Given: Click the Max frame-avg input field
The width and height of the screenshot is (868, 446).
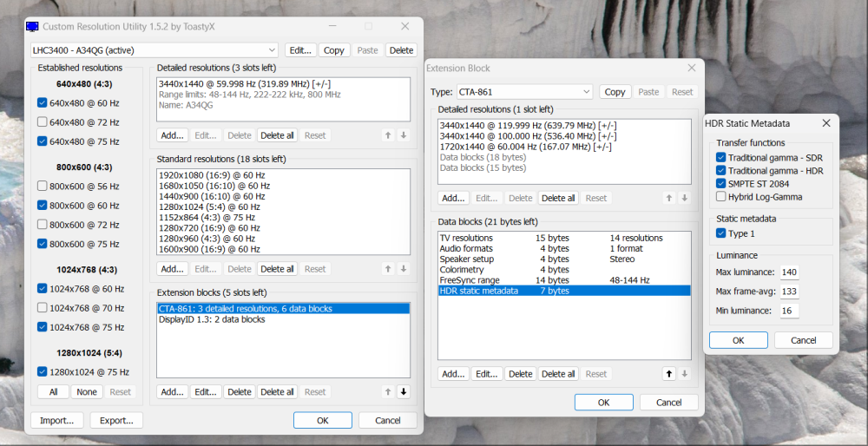Looking at the screenshot, I should pos(789,291).
